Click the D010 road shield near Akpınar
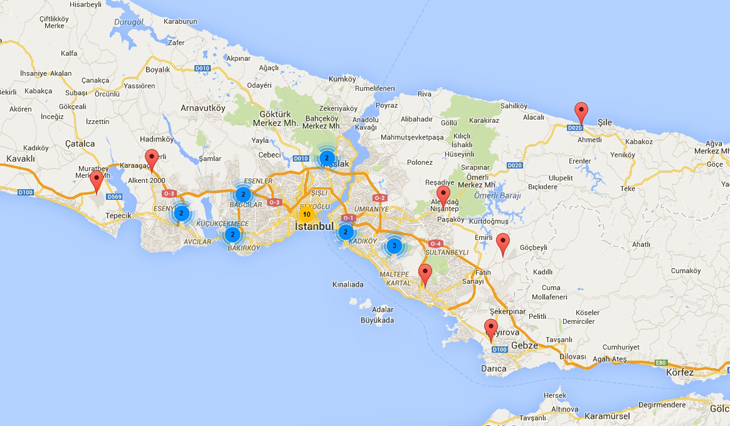 pyautogui.click(x=203, y=68)
